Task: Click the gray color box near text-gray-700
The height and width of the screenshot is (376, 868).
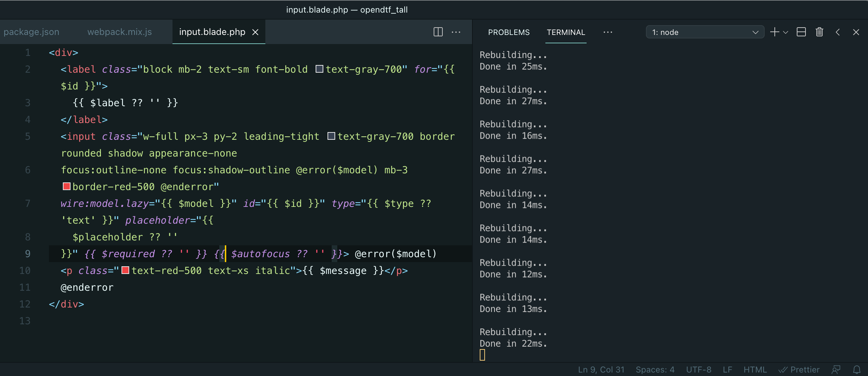Action: click(x=319, y=69)
